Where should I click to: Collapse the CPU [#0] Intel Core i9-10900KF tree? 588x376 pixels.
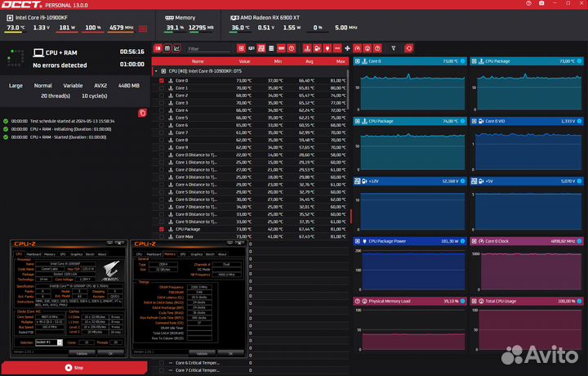click(156, 71)
